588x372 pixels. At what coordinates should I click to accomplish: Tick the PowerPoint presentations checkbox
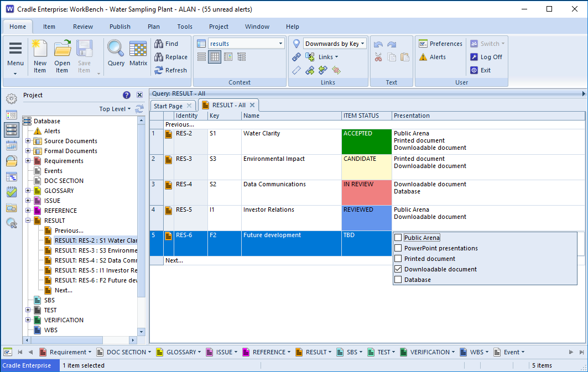pyautogui.click(x=398, y=248)
